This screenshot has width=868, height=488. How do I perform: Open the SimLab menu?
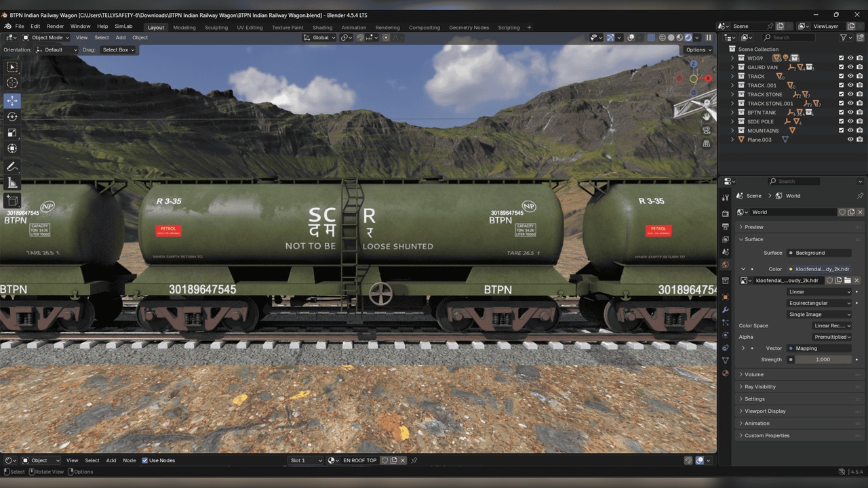pos(123,26)
